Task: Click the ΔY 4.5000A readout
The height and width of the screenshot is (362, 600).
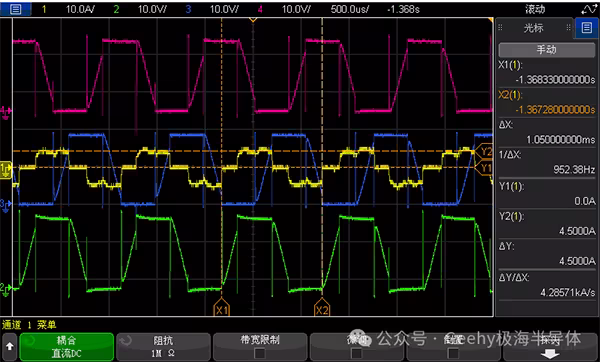Action: [546, 254]
